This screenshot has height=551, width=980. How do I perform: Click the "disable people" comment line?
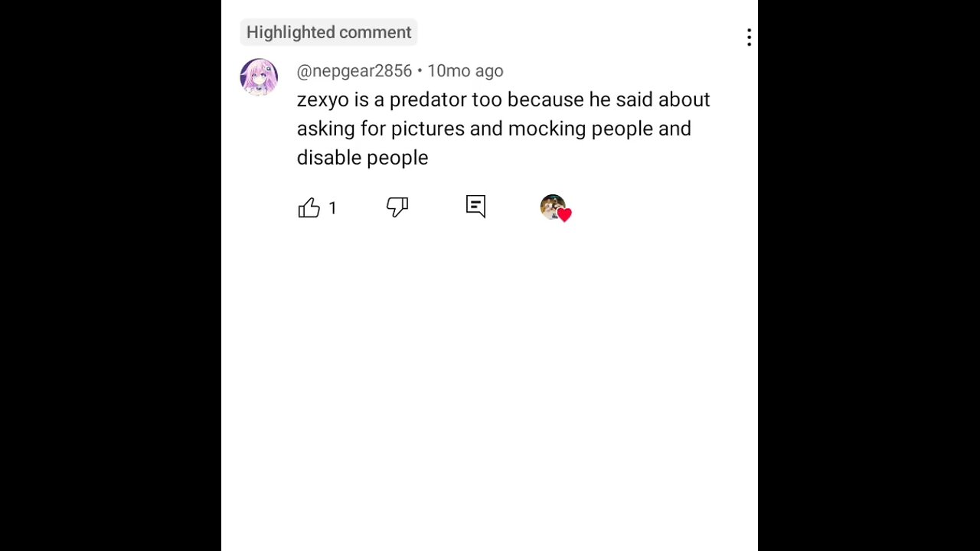tap(362, 158)
